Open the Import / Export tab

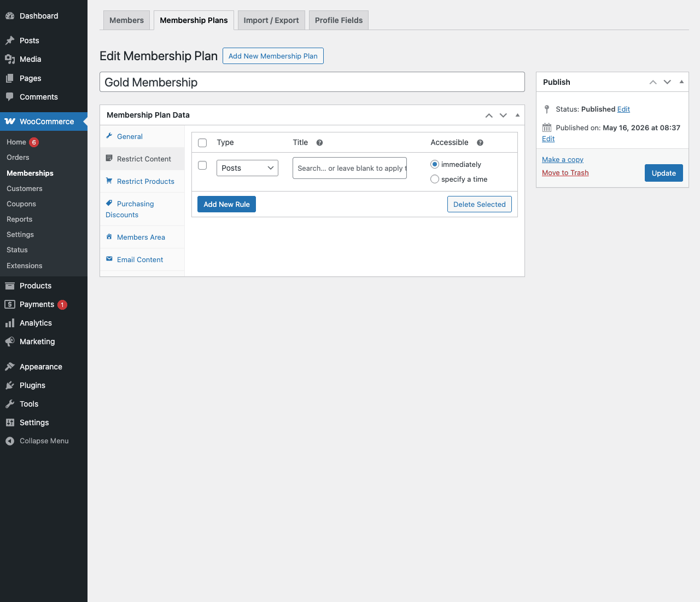271,20
